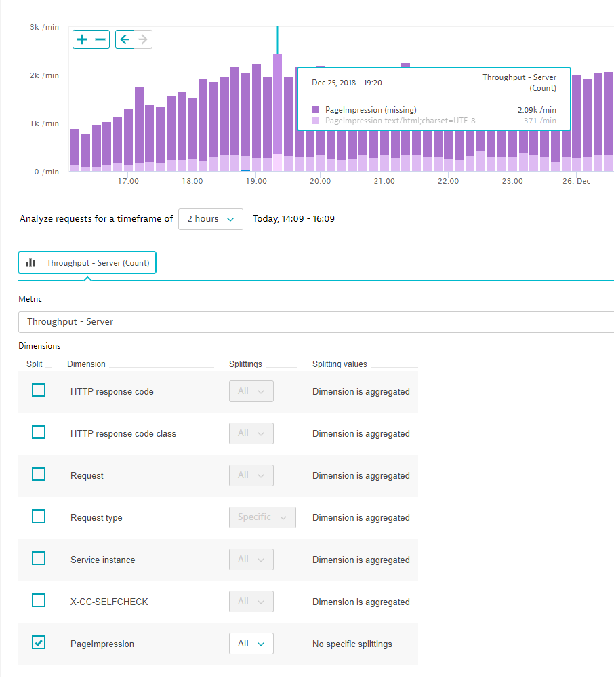616x687 pixels.
Task: Click bar chart icon in Throughput tab
Action: [30, 262]
